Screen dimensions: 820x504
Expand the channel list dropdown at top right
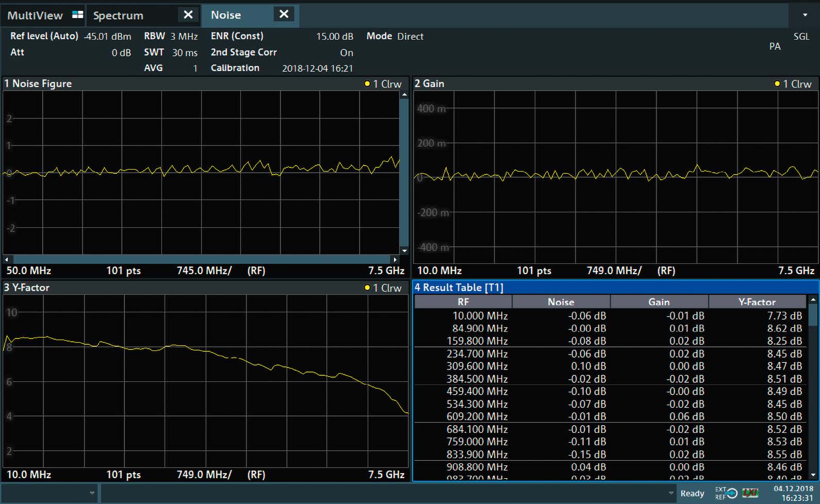[x=805, y=15]
